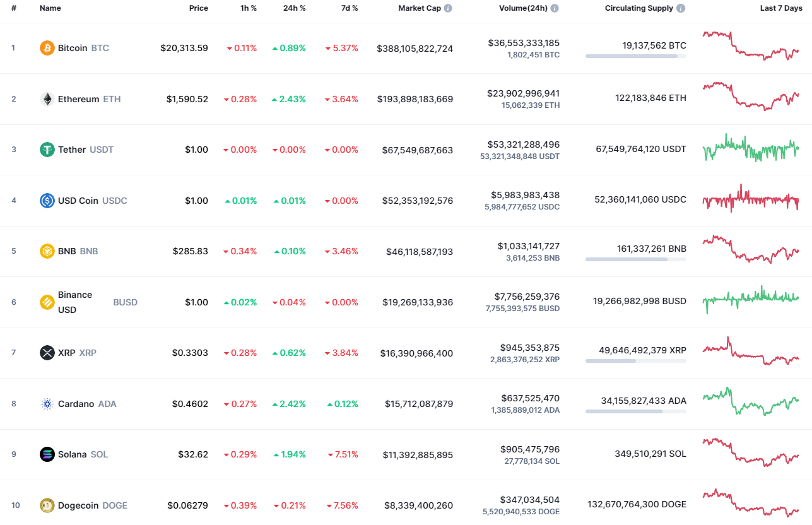Click the Binance USD logo
The width and height of the screenshot is (812, 525).
coord(45,302)
